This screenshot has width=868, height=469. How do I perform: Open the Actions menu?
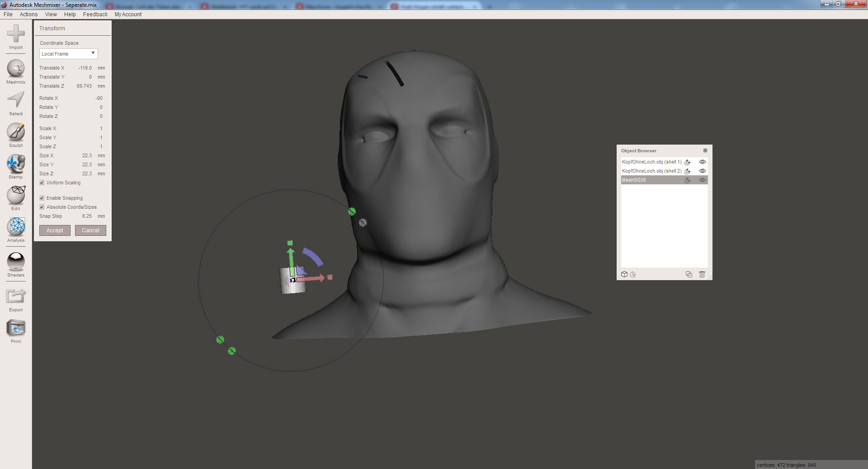click(x=28, y=14)
